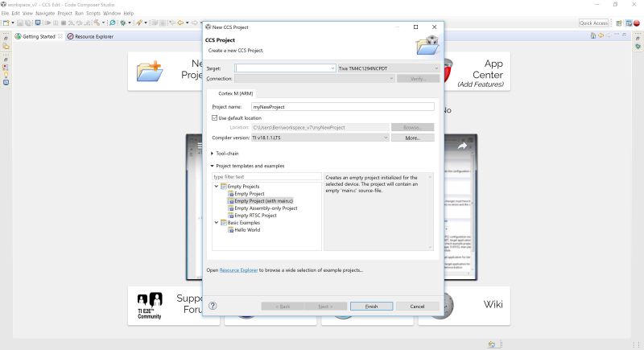Image resolution: width=644 pixels, height=350 pixels.
Task: Click the Terminate stop square toolbar icon
Action: pos(64,23)
